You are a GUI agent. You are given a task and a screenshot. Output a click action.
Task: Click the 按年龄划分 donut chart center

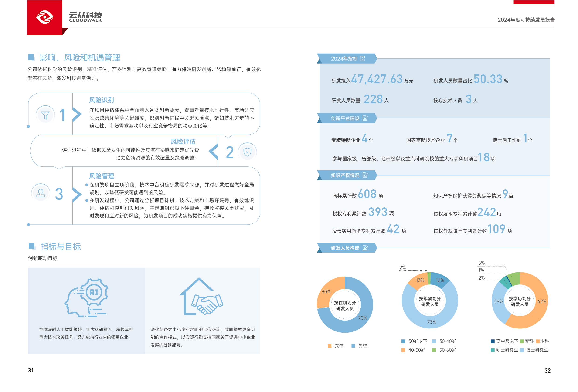(430, 301)
